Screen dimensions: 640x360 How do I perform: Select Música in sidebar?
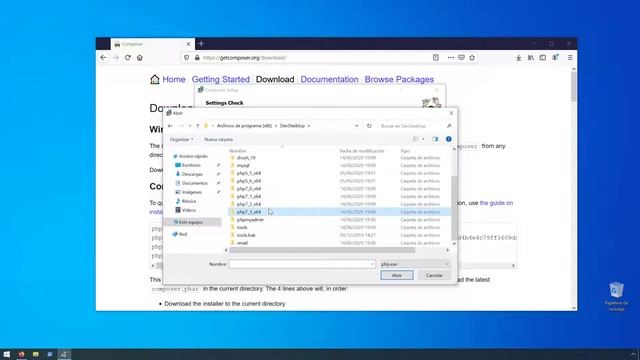189,201
